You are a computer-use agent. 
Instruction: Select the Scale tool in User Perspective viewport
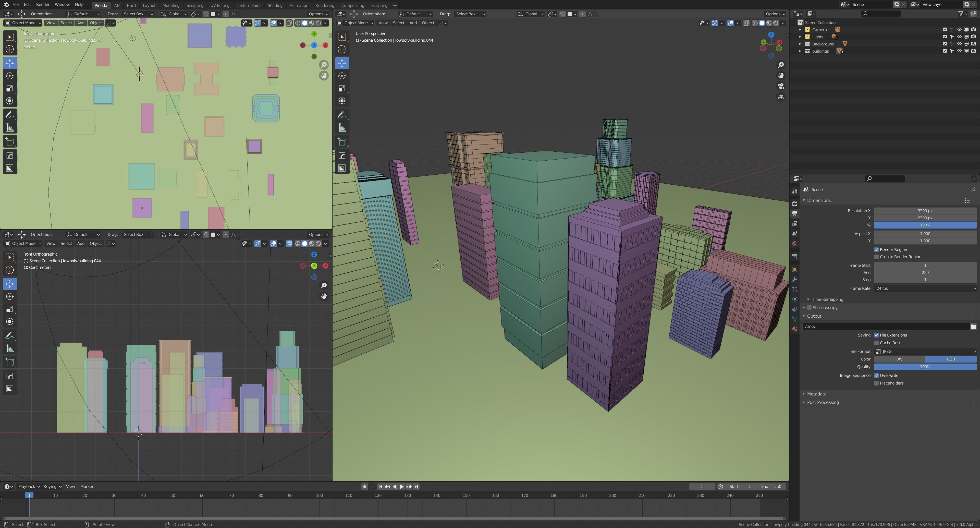coord(342,88)
